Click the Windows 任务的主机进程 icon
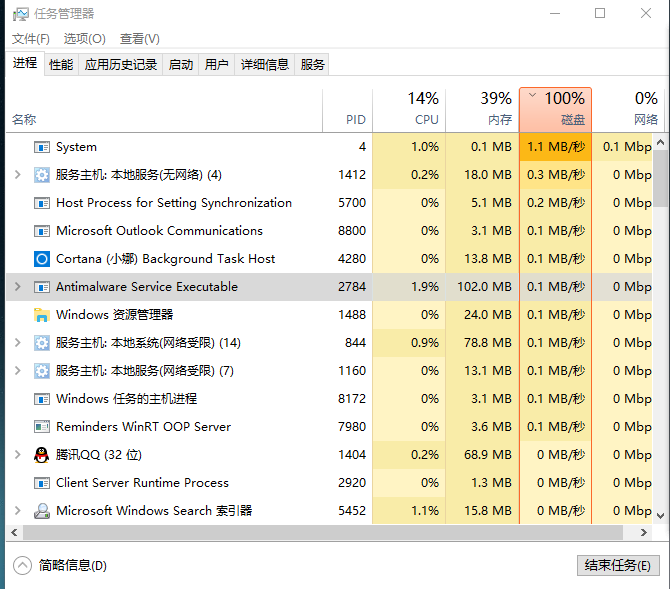Image resolution: width=670 pixels, height=589 pixels. [x=41, y=399]
